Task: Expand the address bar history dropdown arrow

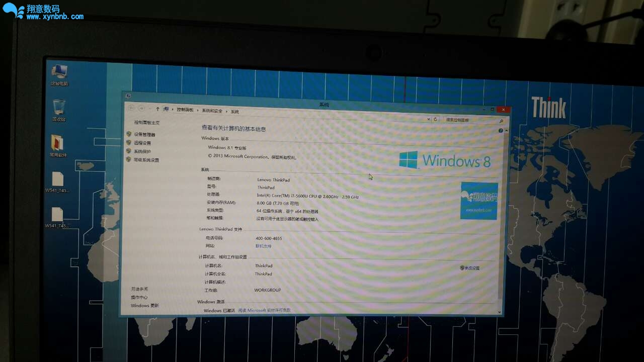Action: [428, 119]
